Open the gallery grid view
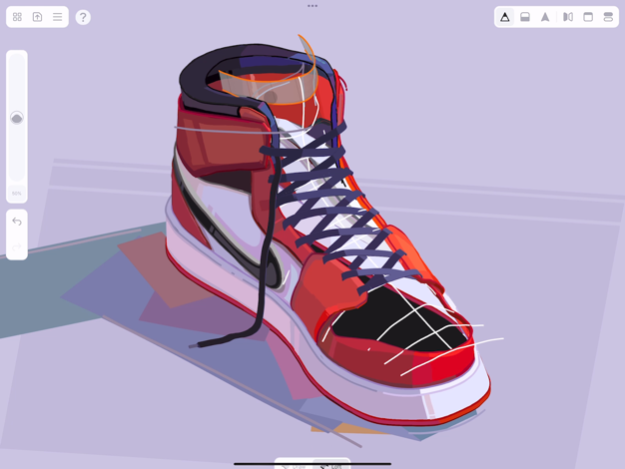Screen dimensions: 625x469 [17, 17]
